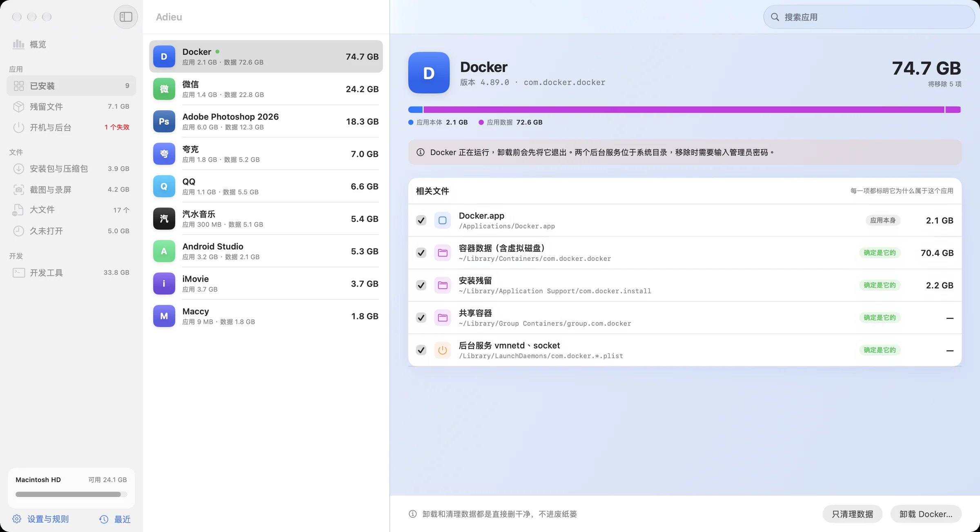Open the 概览 overview chart icon

tap(18, 44)
